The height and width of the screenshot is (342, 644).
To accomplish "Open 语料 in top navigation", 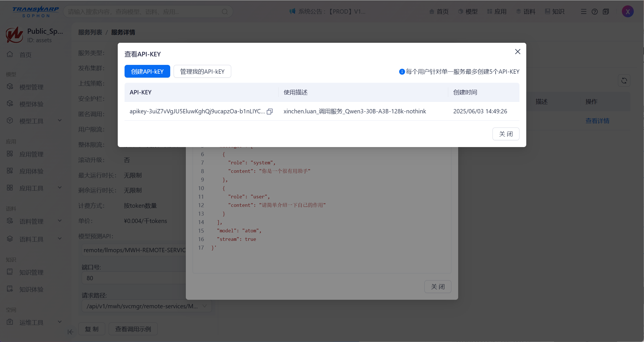I will [525, 11].
